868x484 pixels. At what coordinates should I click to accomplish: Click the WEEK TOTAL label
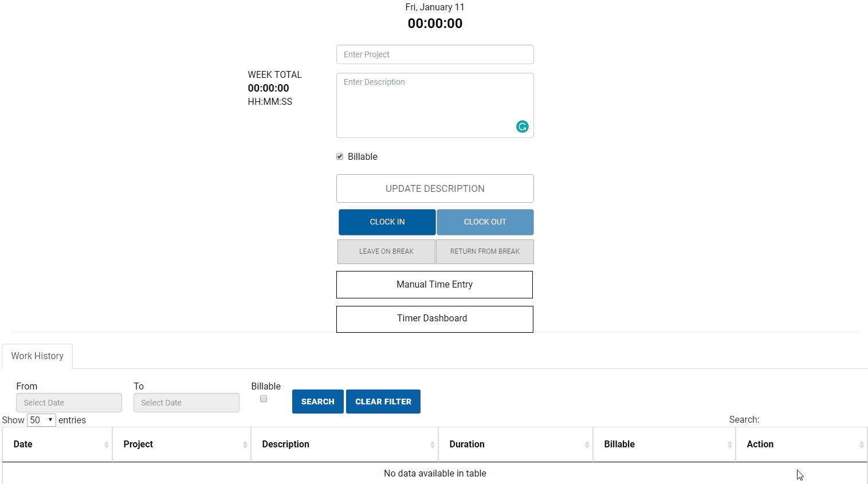[274, 74]
